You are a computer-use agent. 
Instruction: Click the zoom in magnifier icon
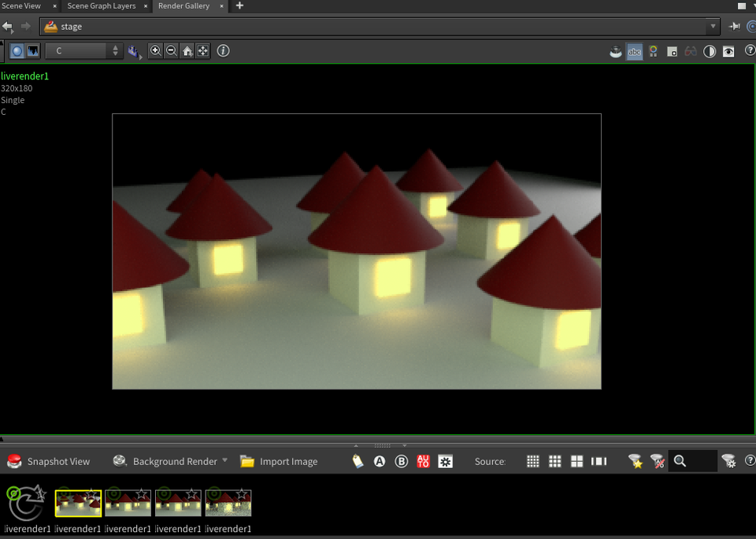pyautogui.click(x=155, y=50)
